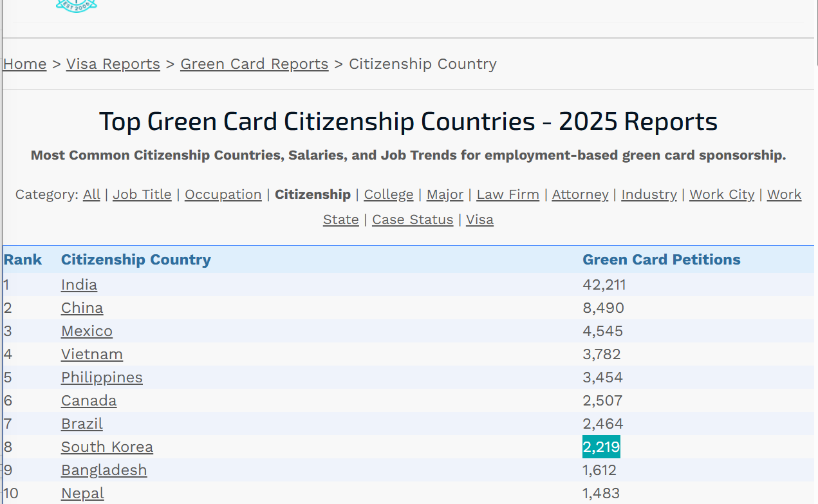Navigate to Green Card Reports breadcrumb
Viewport: 818px width, 504px height.
[x=254, y=64]
